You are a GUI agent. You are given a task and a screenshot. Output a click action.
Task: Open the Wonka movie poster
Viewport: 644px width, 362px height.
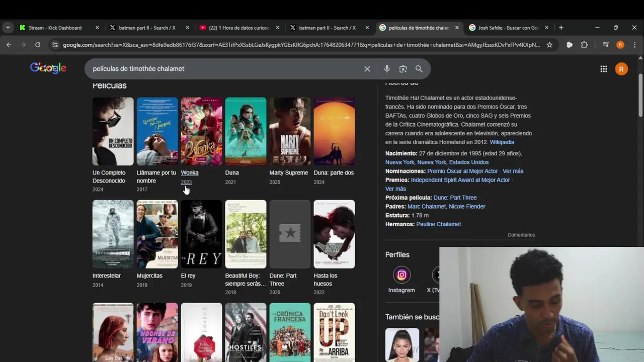click(x=201, y=131)
